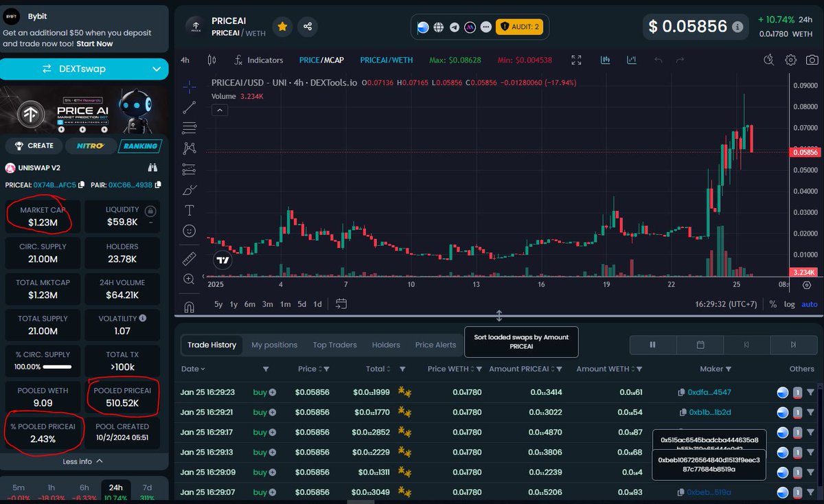Open binoculars icon beside Uniswap V2
The image size is (824, 504).
(x=153, y=168)
